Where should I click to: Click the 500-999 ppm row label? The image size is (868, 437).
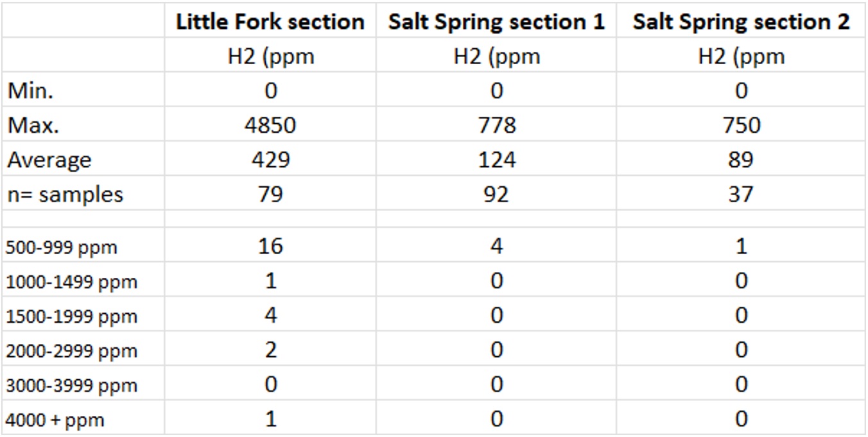tap(62, 248)
